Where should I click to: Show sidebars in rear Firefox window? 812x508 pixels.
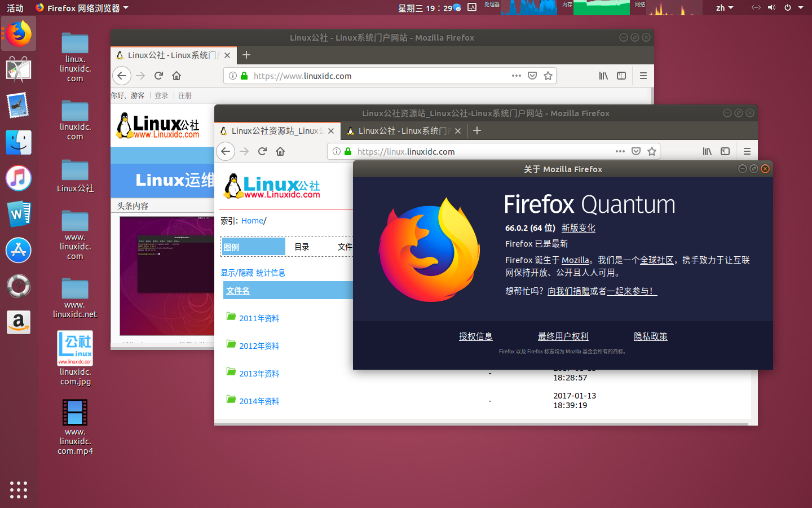coord(621,76)
